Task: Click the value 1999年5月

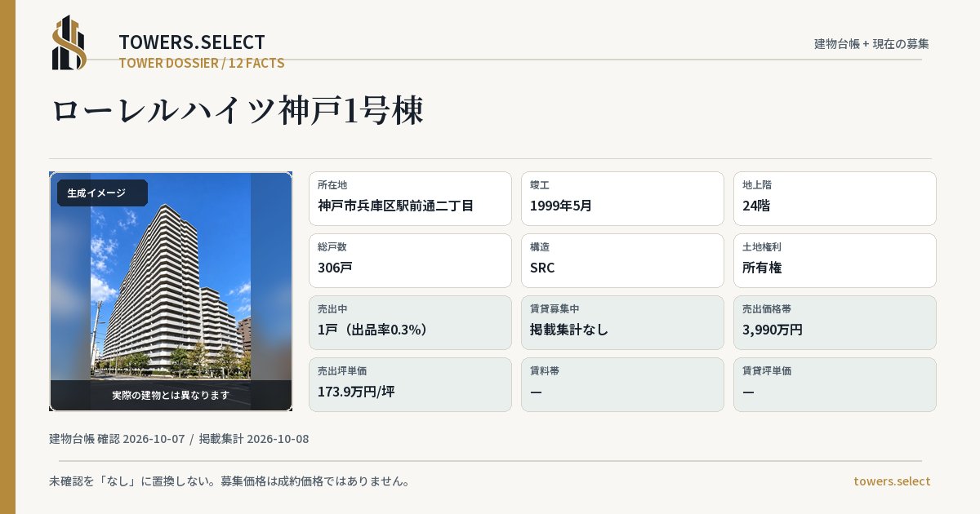Action: pyautogui.click(x=561, y=206)
